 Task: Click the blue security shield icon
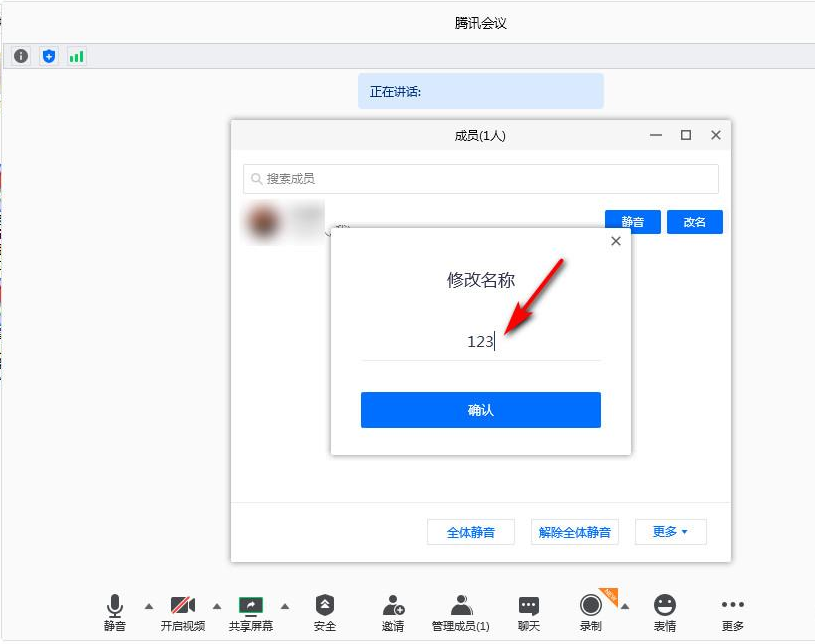pos(49,56)
